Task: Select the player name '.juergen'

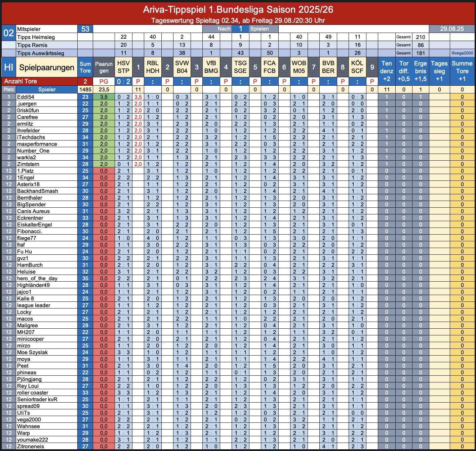Action: click(27, 104)
